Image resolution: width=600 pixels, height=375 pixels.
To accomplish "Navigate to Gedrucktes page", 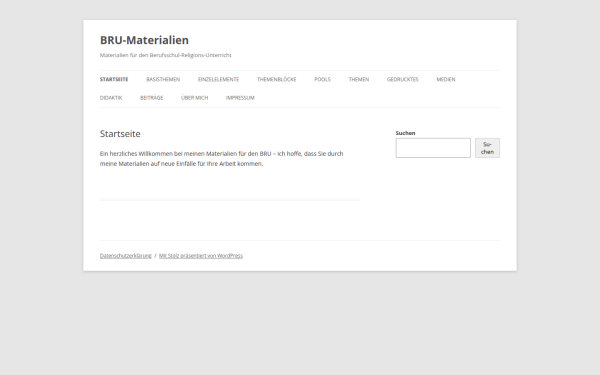I will (403, 80).
